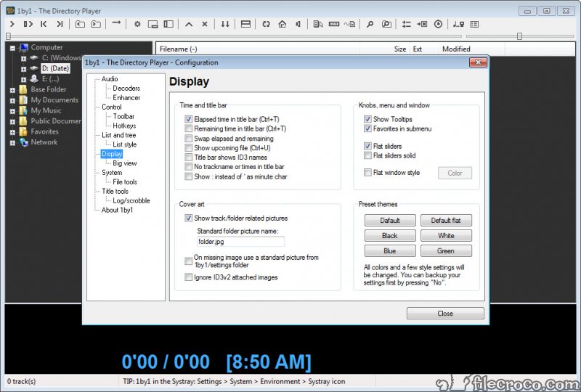Open settings via the gear icon
Image resolution: width=581 pixels, height=392 pixels.
pyautogui.click(x=137, y=24)
